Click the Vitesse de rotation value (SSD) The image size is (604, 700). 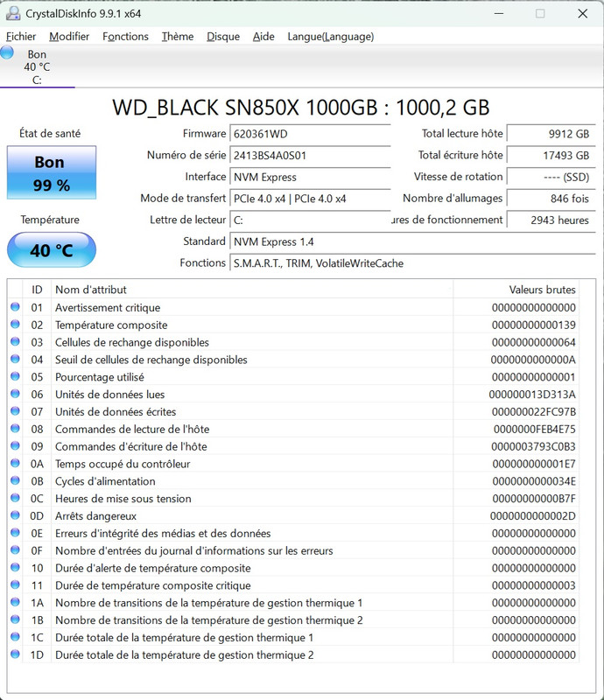point(551,178)
